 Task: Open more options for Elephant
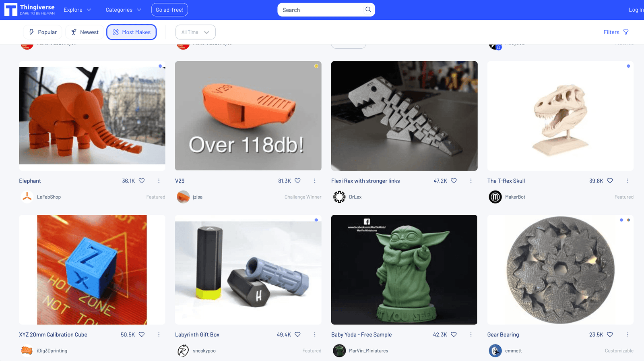pos(159,181)
